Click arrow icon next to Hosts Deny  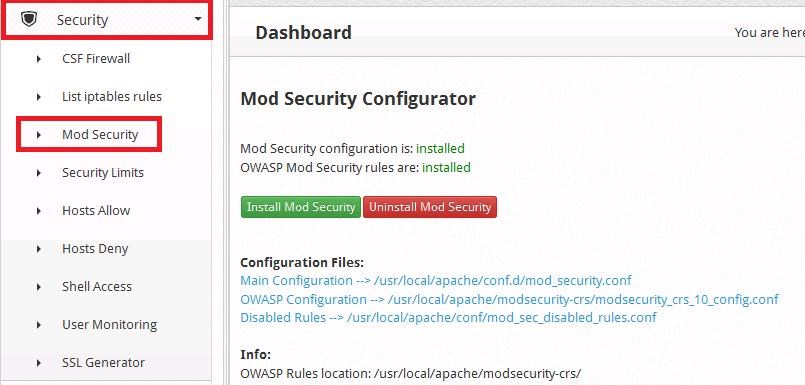[39, 248]
